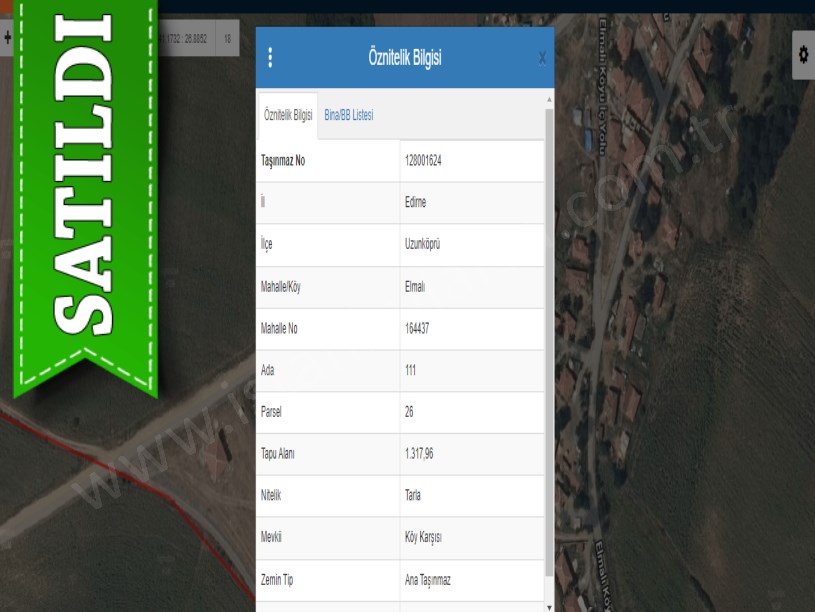Screen dimensions: 815x612
Task: Click the Uzunköprü district value
Action: 422,244
